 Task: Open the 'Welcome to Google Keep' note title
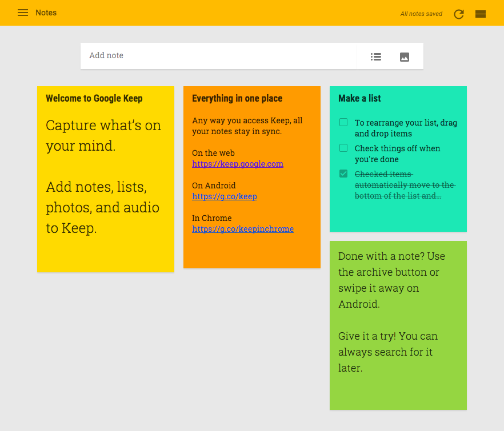[x=94, y=98]
